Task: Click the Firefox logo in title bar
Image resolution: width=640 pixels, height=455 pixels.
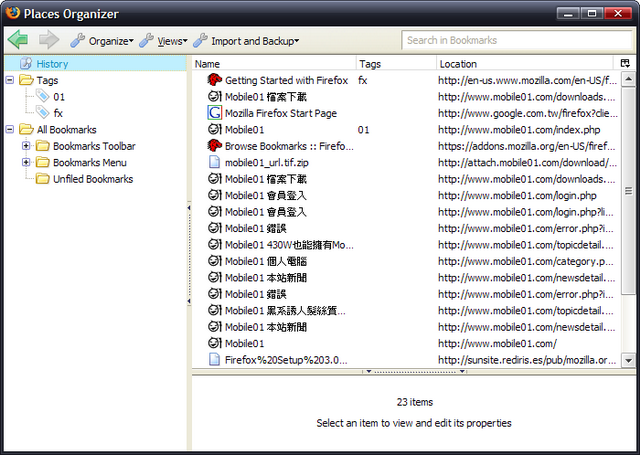Action: pyautogui.click(x=13, y=12)
